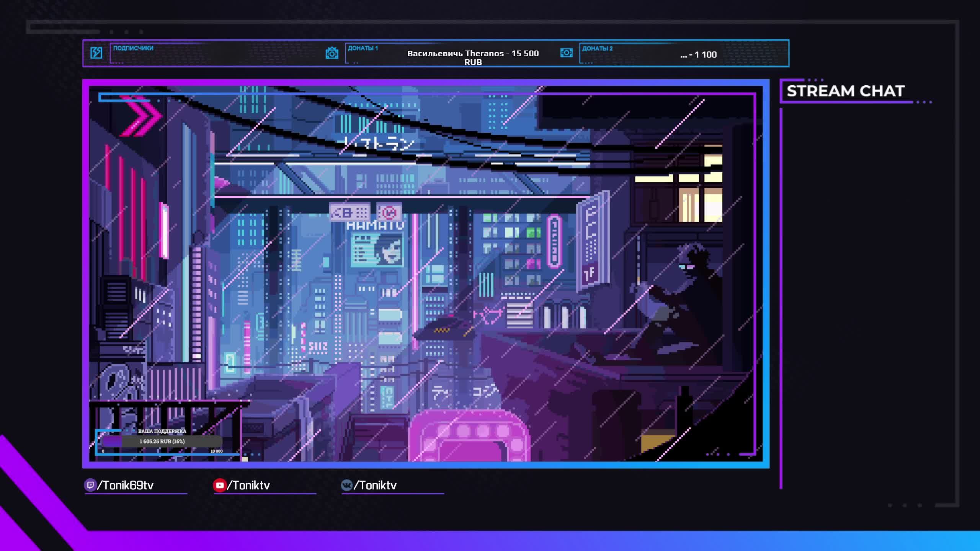Open the /Tonik69tv Twitch link

126,486
